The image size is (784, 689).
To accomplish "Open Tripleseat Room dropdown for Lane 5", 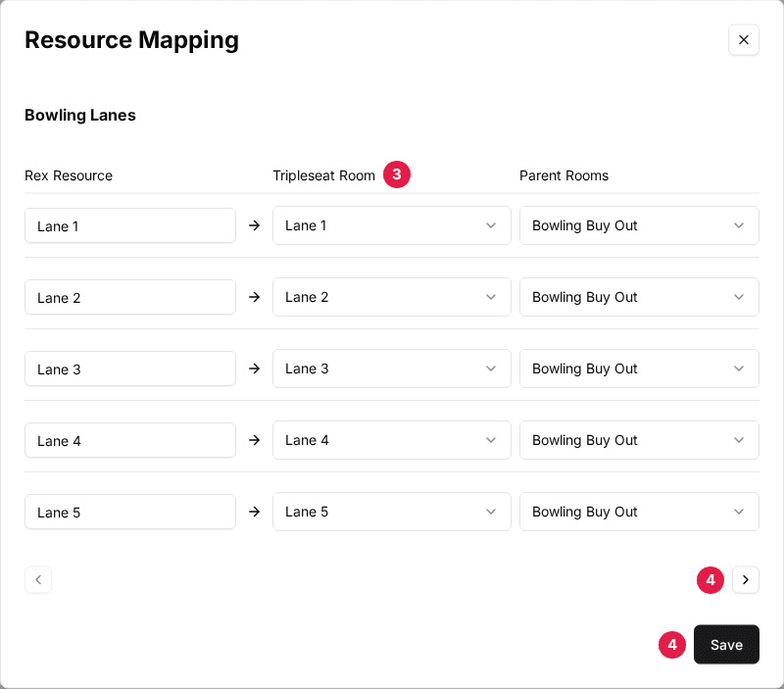I will coord(391,512).
